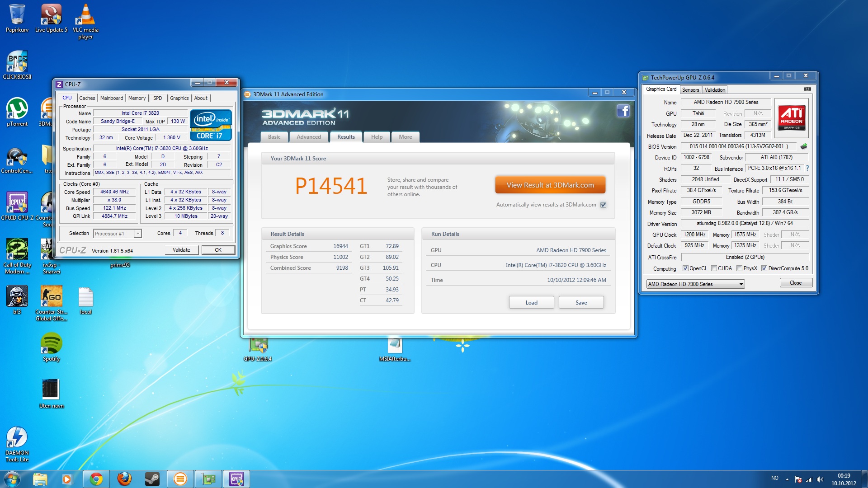Click Save button in 3DMark Run Details
The height and width of the screenshot is (488, 868).
point(581,303)
